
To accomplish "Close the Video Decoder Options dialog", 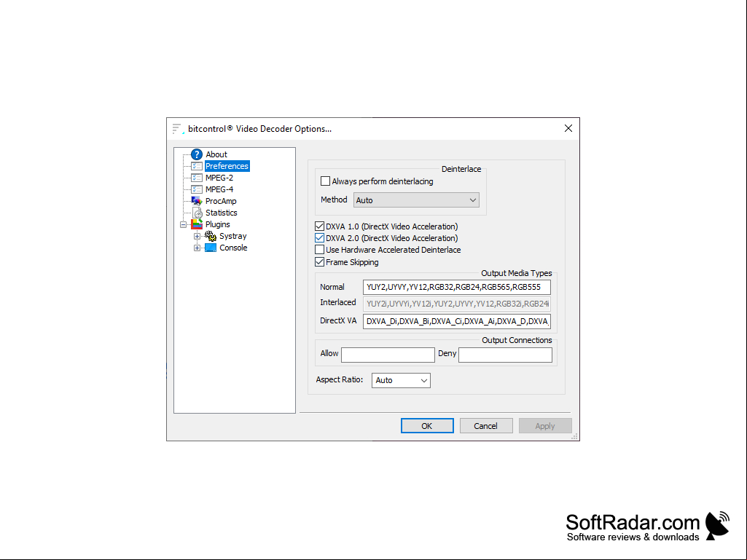I will click(x=568, y=129).
